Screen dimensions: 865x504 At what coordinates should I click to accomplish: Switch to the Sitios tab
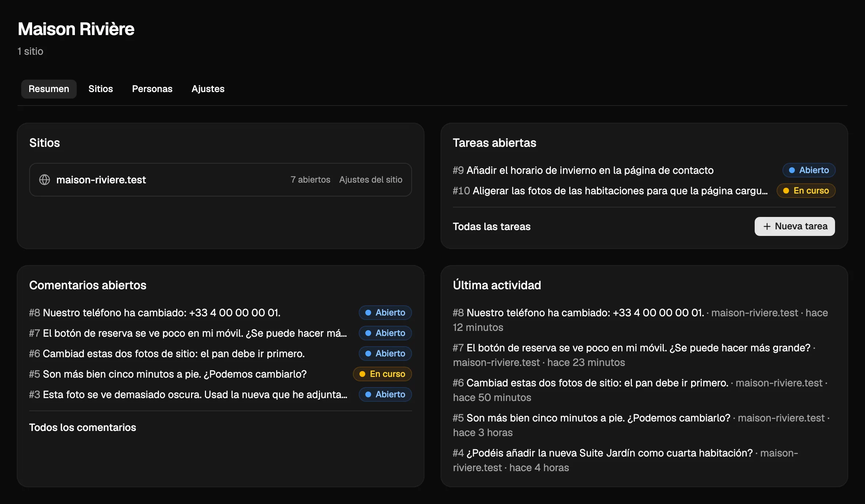point(100,89)
